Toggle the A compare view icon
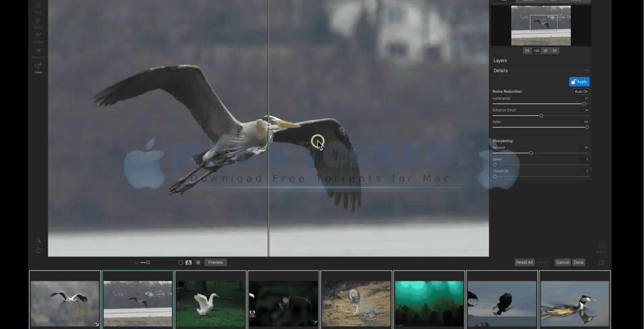 point(188,263)
